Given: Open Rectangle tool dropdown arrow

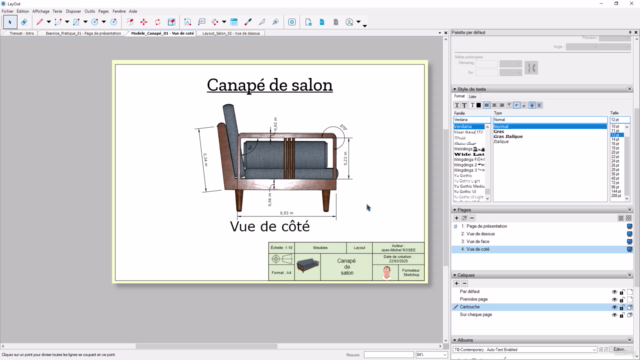Looking at the screenshot, I should click(x=85, y=22).
